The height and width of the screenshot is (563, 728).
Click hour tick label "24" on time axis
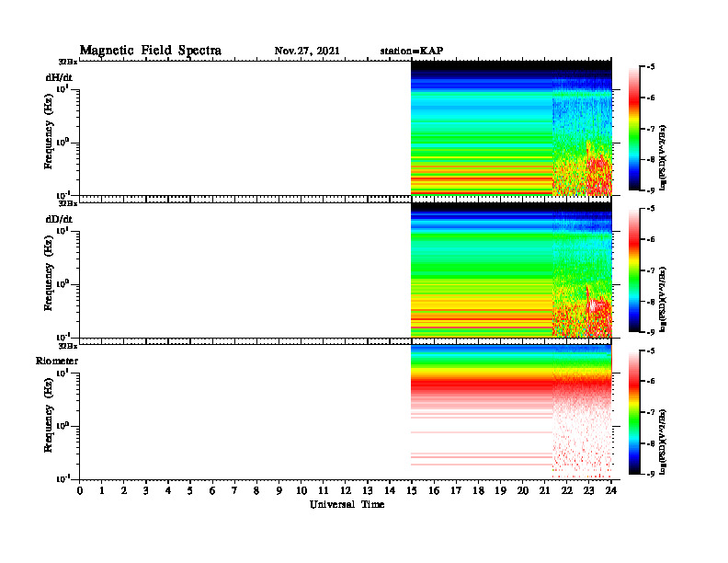611,491
